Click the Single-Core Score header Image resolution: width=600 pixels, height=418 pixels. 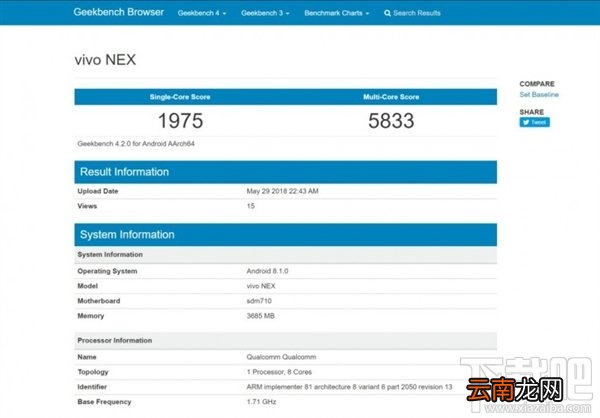point(180,97)
